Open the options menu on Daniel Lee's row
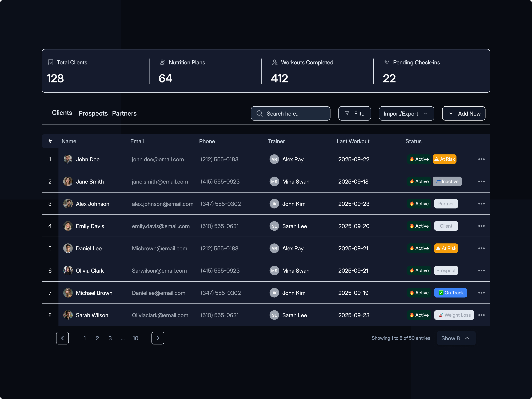532x399 pixels. [481, 248]
